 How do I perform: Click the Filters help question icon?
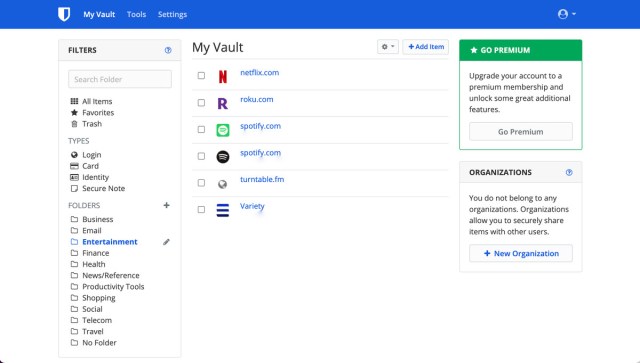coord(168,50)
